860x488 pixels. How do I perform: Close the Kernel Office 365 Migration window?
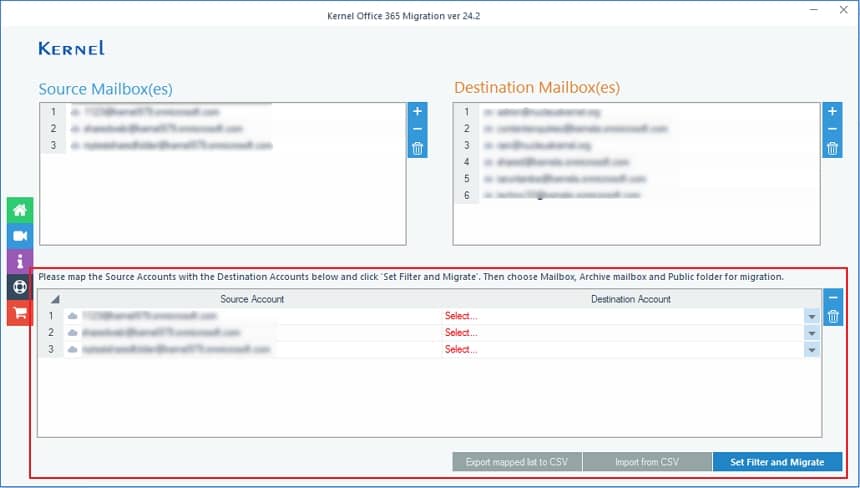[844, 10]
